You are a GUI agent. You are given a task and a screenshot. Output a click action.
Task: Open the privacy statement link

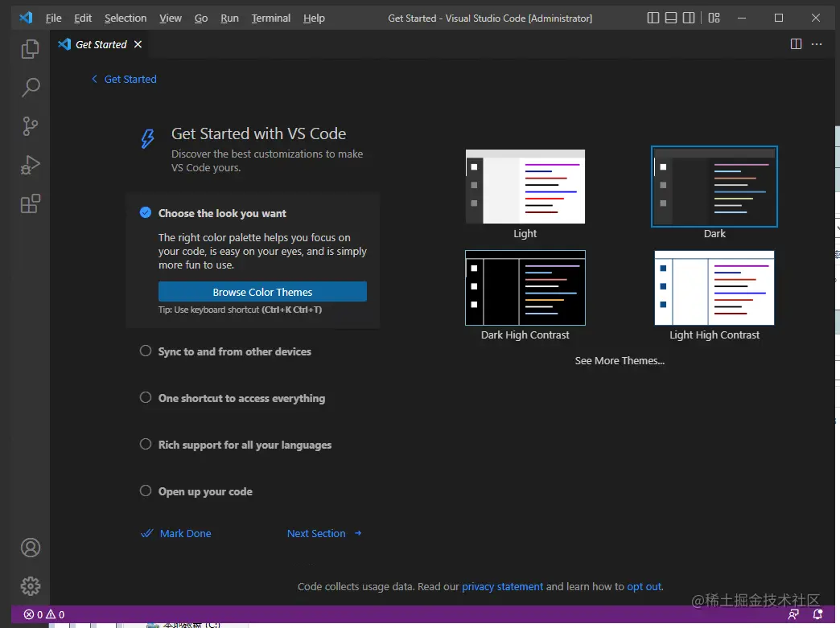pyautogui.click(x=503, y=586)
